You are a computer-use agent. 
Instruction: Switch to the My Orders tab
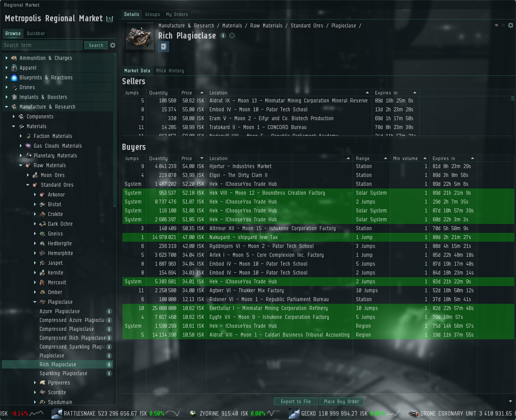(177, 15)
